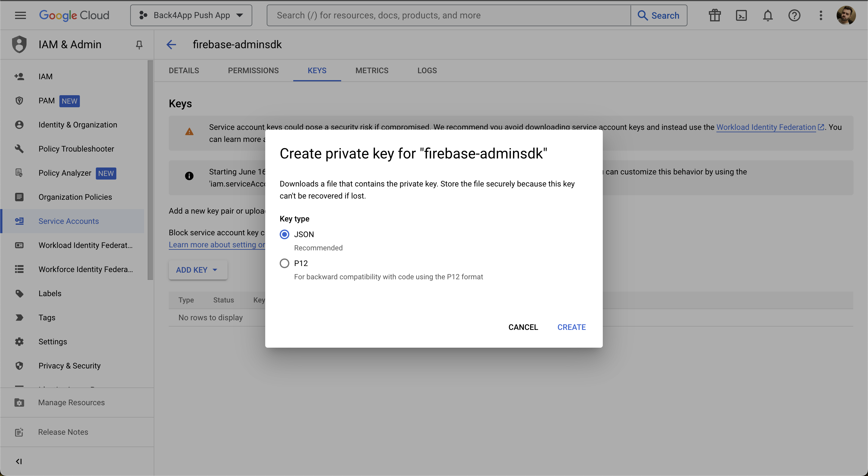The height and width of the screenshot is (476, 868).
Task: Select the JSON key type
Action: (x=285, y=234)
